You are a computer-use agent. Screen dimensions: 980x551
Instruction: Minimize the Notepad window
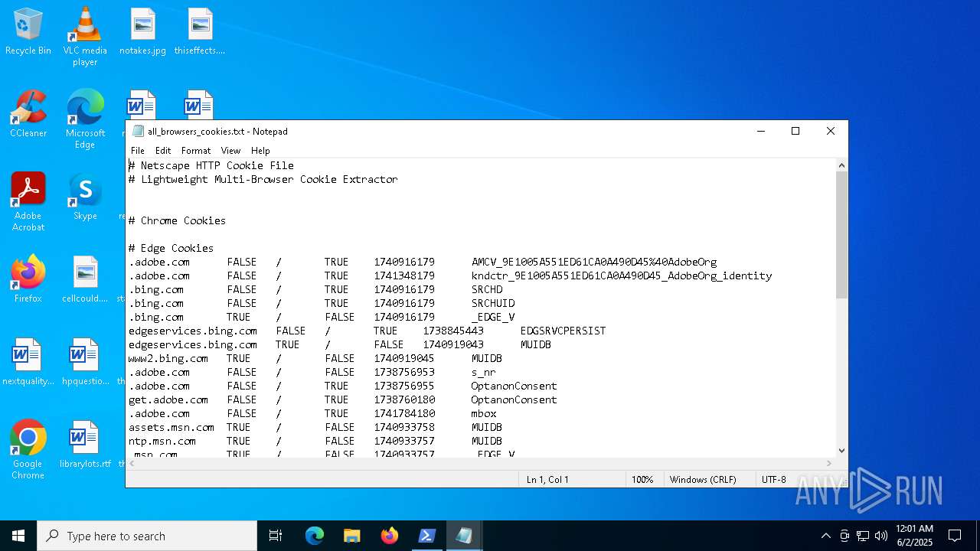pos(760,131)
